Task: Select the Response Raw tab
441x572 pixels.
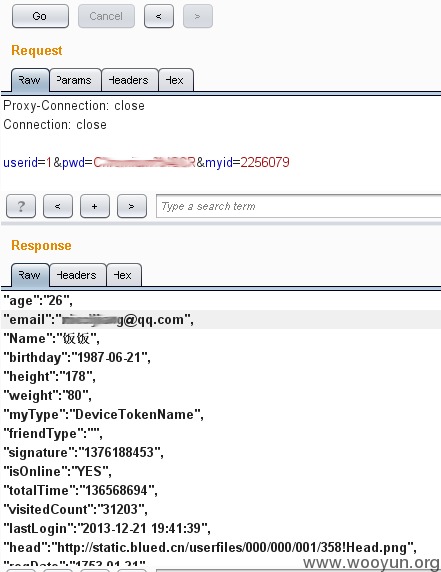Action: (x=30, y=275)
